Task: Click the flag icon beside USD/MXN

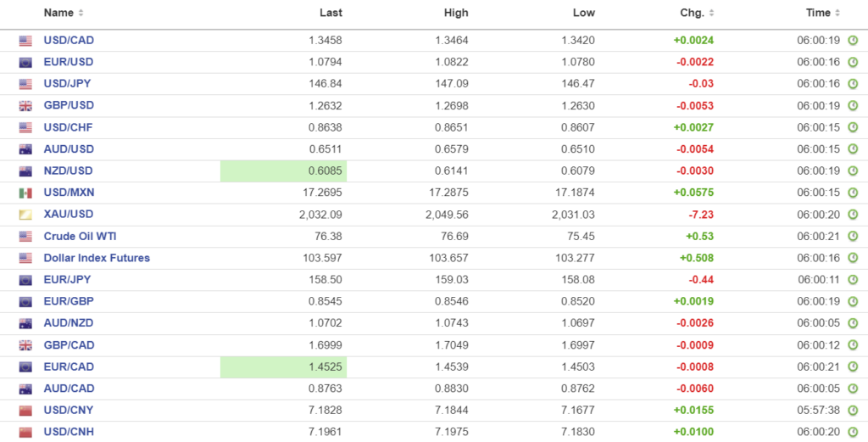Action: [x=25, y=193]
